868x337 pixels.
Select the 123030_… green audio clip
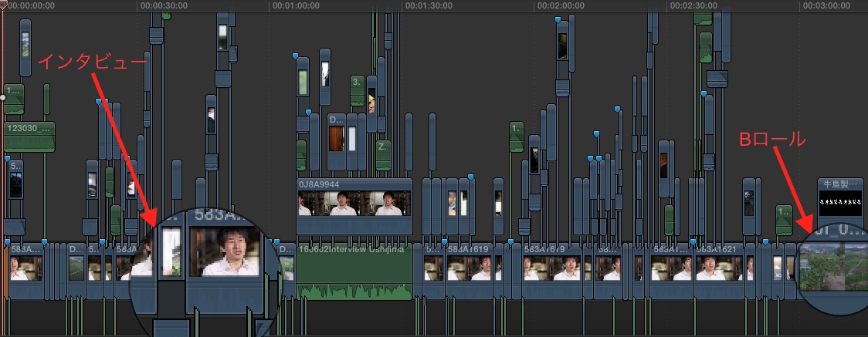click(29, 136)
